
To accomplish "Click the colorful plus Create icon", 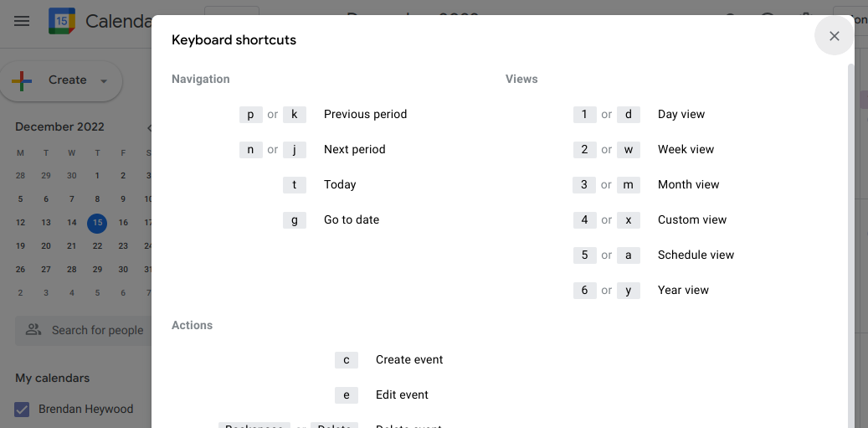I will (22, 81).
